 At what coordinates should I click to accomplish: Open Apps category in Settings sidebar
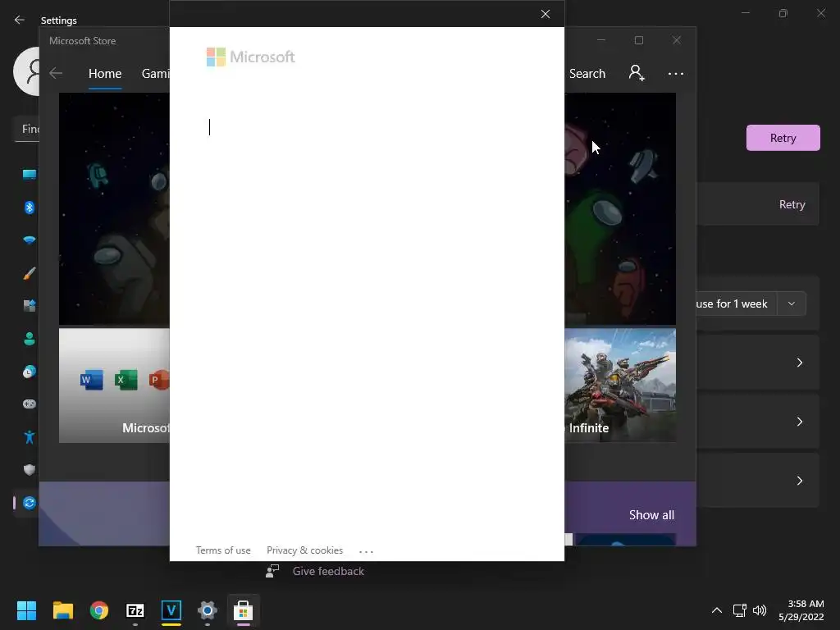[x=29, y=306]
